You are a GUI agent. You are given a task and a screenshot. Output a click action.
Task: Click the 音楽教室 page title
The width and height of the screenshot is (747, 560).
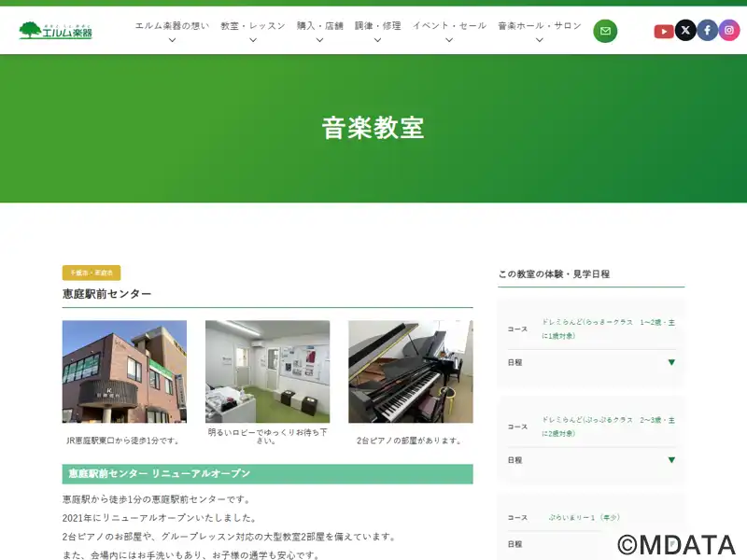pyautogui.click(x=373, y=128)
